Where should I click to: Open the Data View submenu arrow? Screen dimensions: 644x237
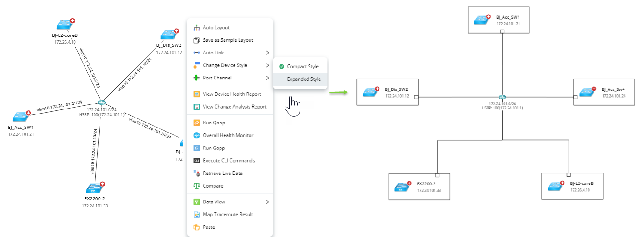point(267,202)
